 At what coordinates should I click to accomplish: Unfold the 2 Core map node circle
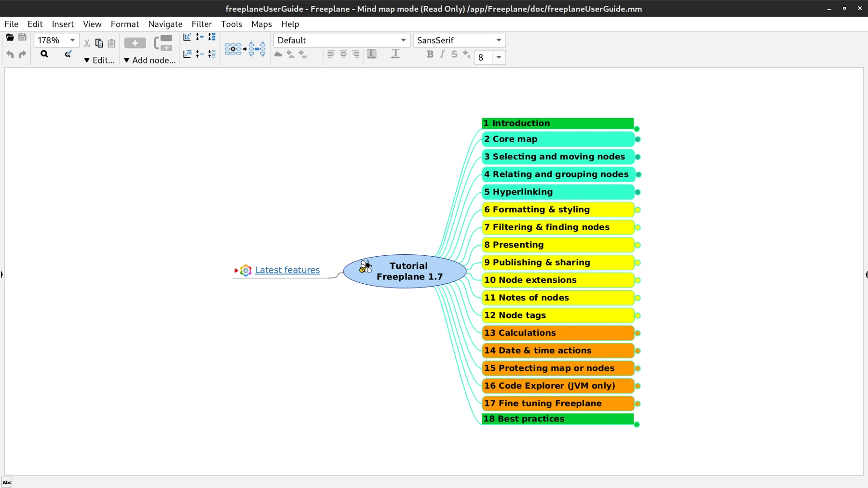point(637,139)
